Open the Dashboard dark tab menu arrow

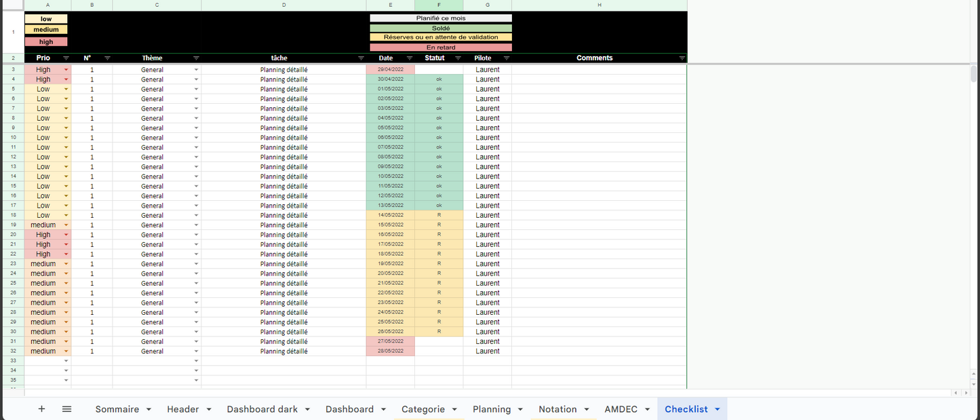tap(307, 409)
